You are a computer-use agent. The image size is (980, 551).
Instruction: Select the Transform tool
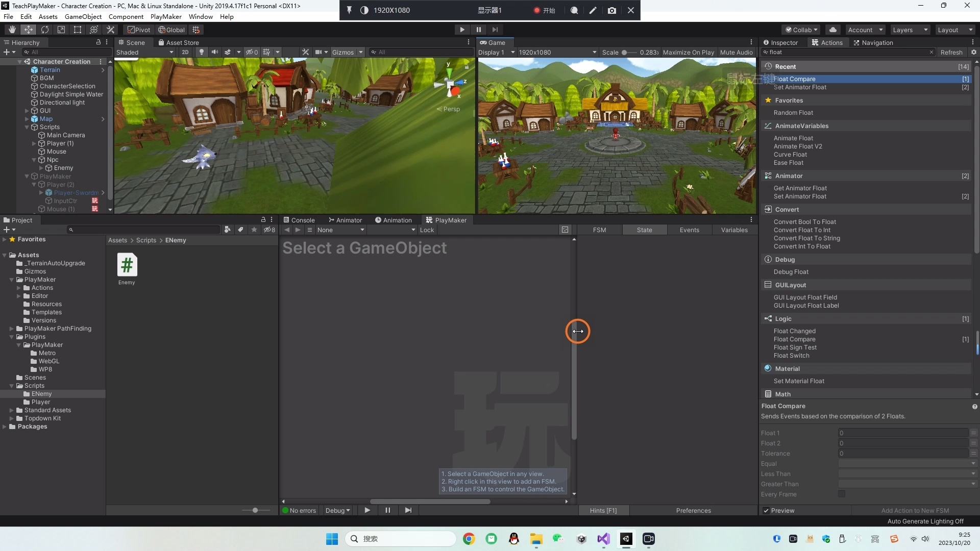(x=94, y=30)
